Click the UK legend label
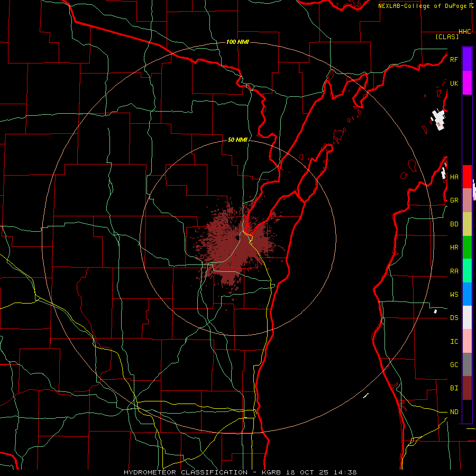The image size is (476, 476). point(454,83)
